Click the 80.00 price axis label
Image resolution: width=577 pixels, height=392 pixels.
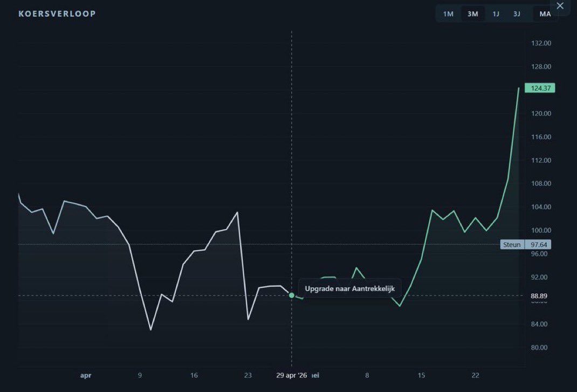pyautogui.click(x=539, y=347)
